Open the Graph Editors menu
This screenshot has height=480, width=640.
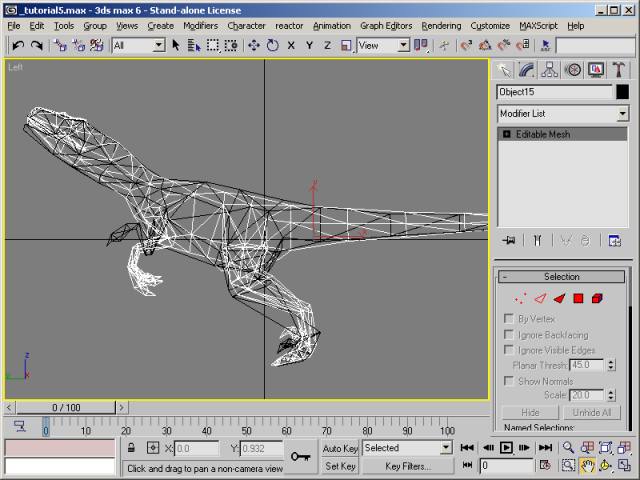coord(385,25)
